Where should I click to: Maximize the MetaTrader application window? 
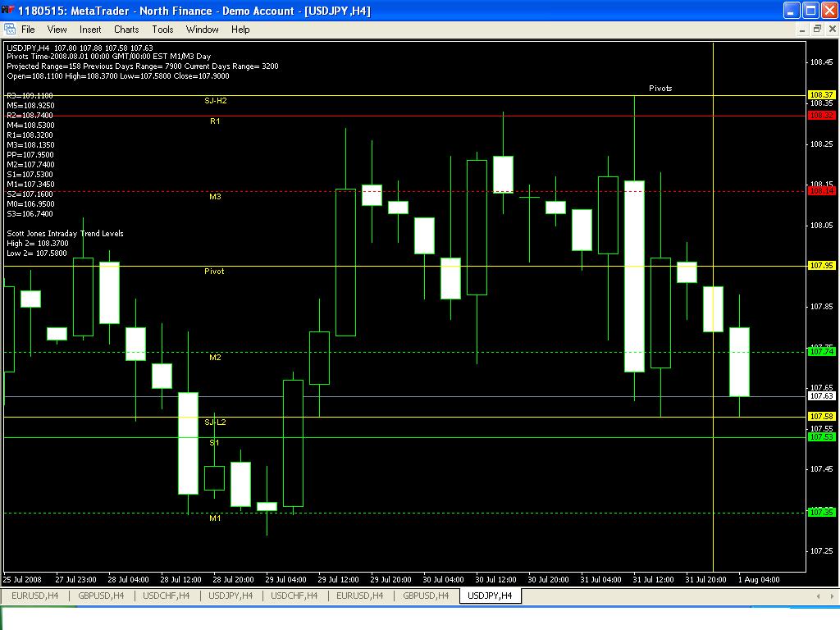coord(810,11)
